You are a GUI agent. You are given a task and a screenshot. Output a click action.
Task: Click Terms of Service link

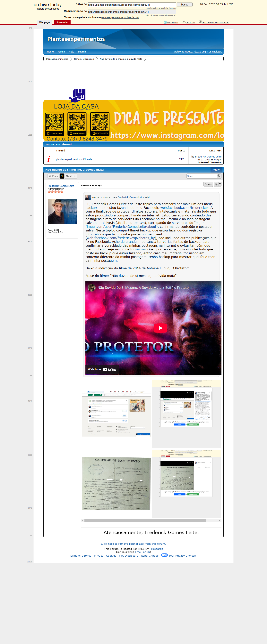click(x=80, y=556)
